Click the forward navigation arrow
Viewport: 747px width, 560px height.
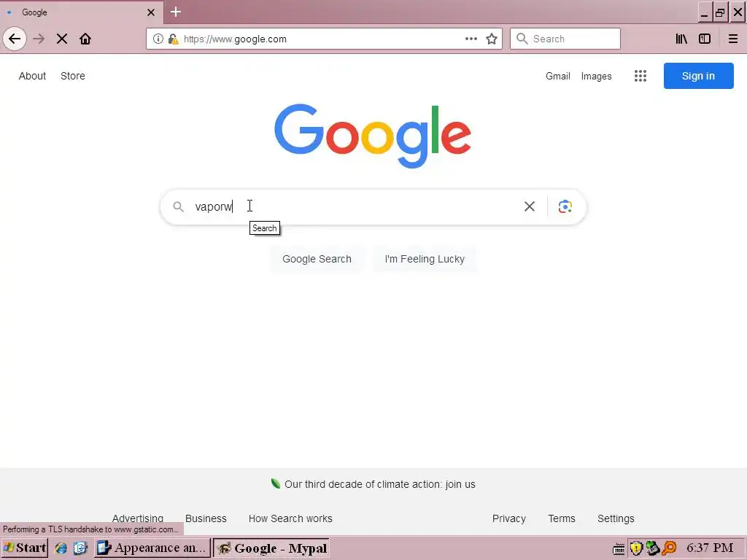pyautogui.click(x=39, y=39)
